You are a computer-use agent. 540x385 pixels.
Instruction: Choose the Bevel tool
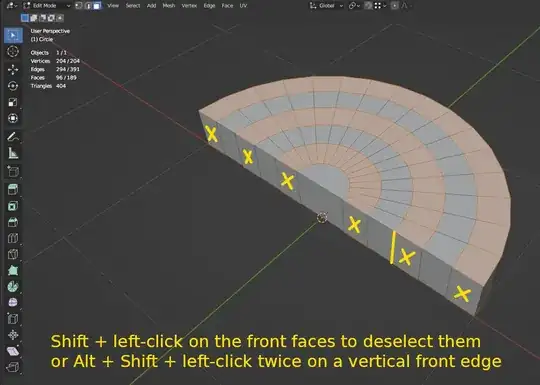(13, 222)
